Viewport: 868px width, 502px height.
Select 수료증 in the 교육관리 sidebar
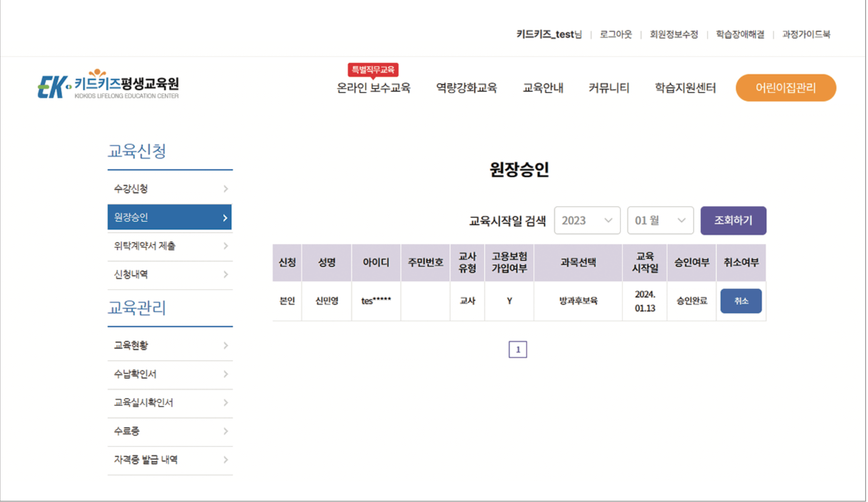tap(170, 431)
